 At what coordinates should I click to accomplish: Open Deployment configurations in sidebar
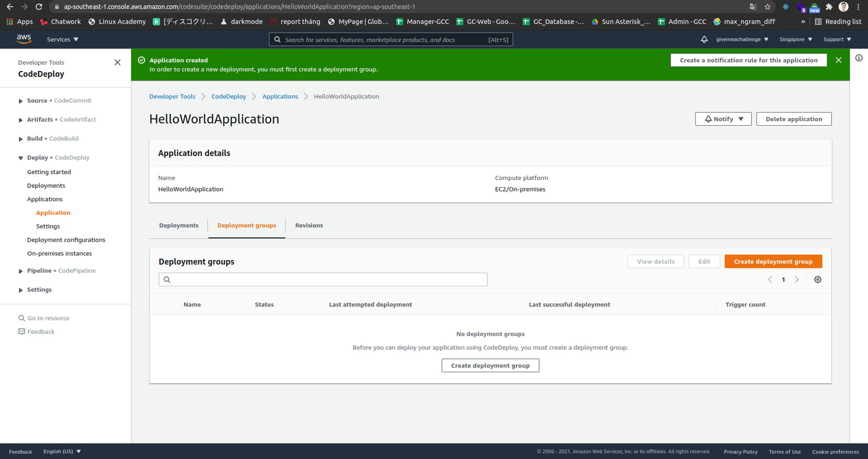66,240
